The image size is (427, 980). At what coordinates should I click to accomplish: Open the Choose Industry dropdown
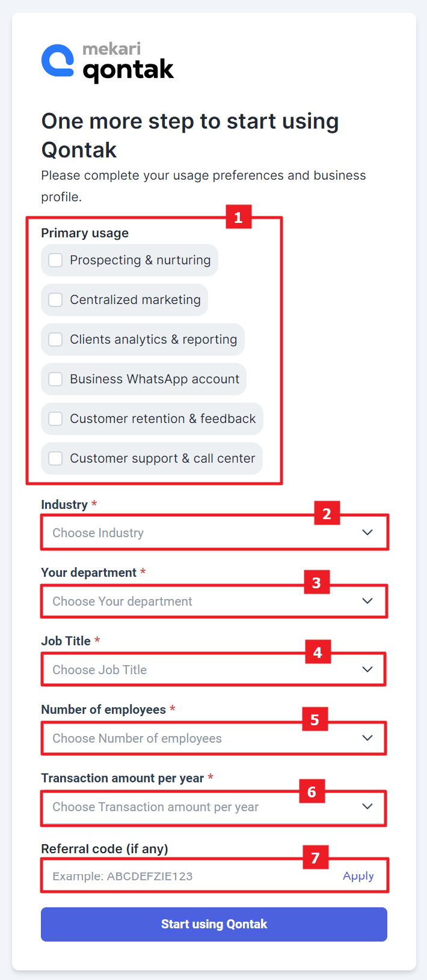(214, 532)
